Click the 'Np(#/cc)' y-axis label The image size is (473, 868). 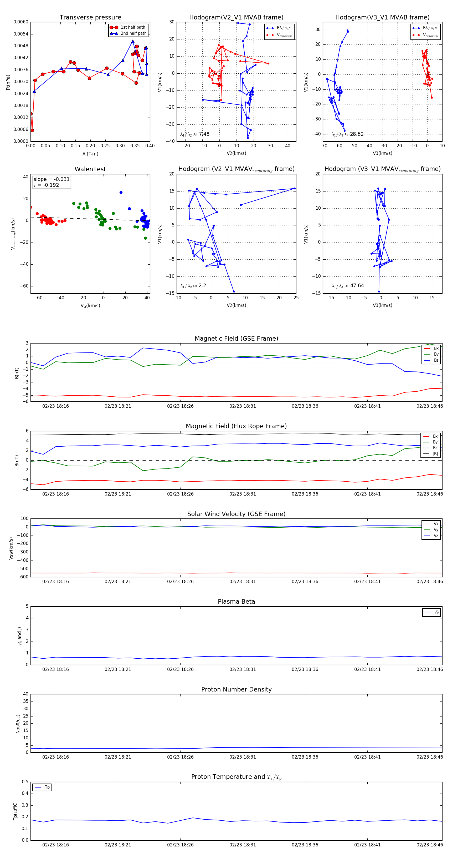tap(18, 724)
